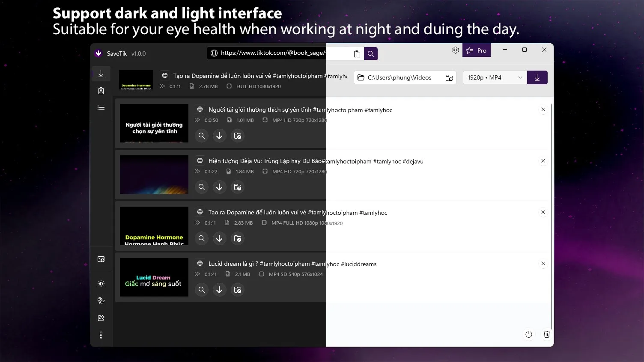Viewport: 644px width, 362px height.
Task: Open the info exclamation sidebar icon
Action: (x=101, y=335)
